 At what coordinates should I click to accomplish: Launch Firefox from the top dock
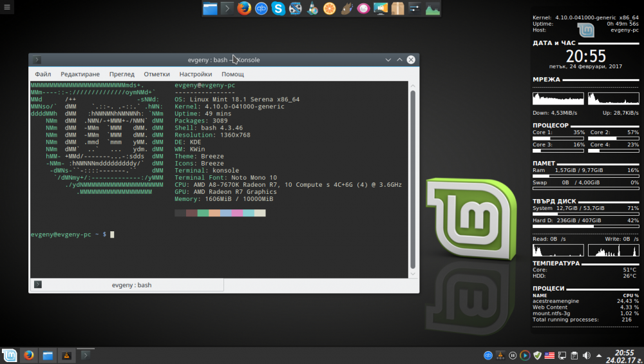pyautogui.click(x=244, y=8)
